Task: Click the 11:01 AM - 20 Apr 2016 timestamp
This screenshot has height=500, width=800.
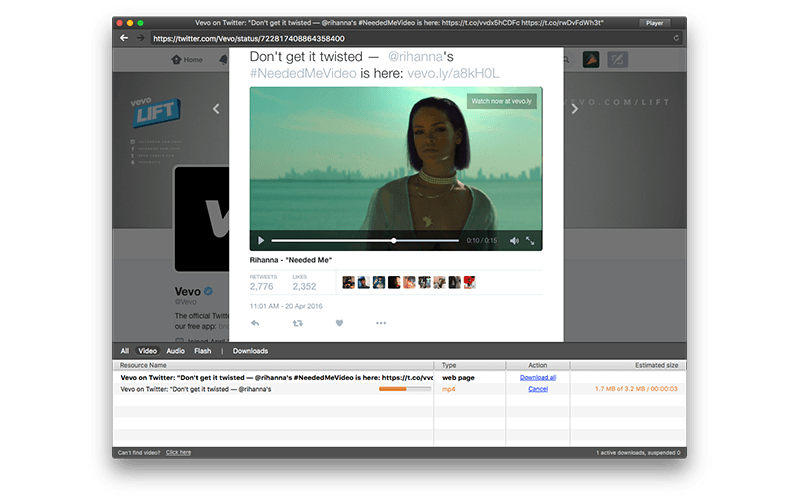Action: (x=286, y=306)
